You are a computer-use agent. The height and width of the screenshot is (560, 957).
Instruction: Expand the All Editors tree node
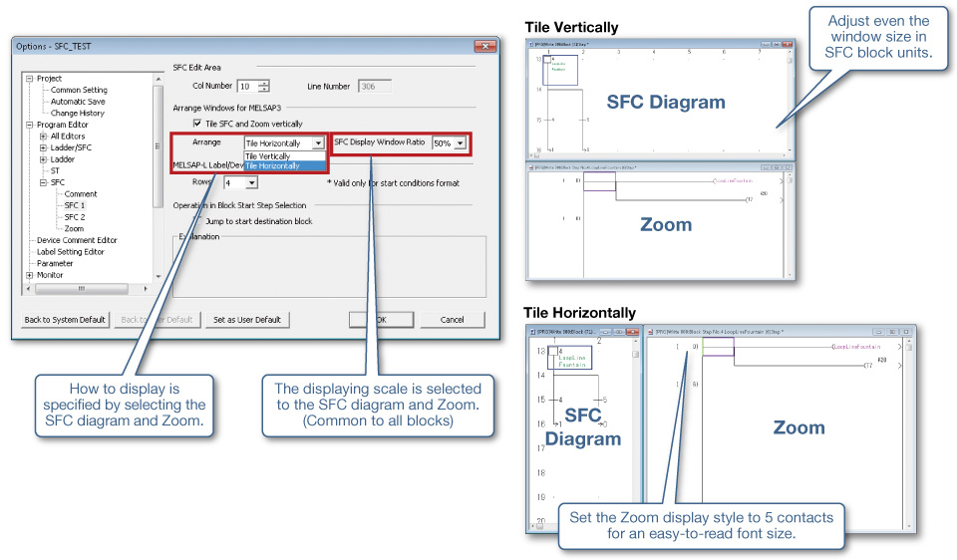pos(43,137)
